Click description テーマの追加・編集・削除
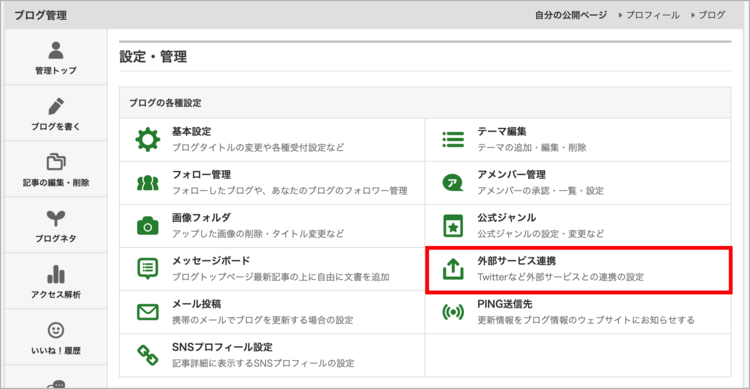The height and width of the screenshot is (389, 750). click(532, 148)
